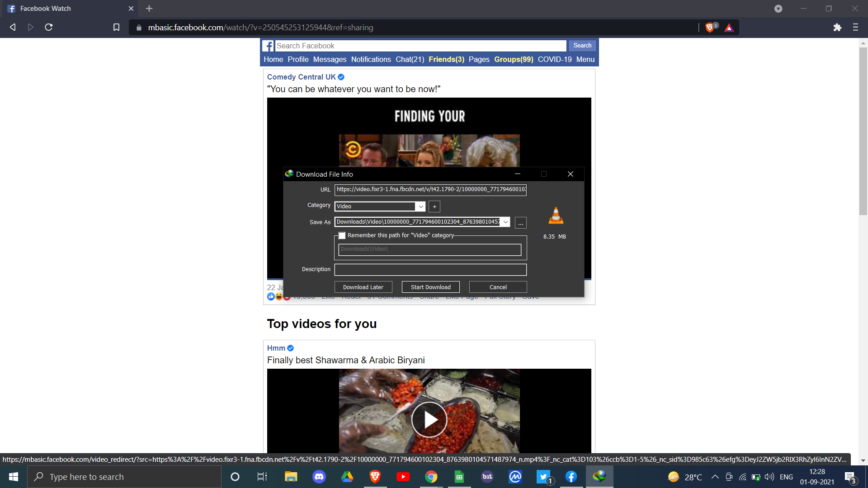
Task: Open File Explorer from taskbar
Action: click(x=291, y=477)
